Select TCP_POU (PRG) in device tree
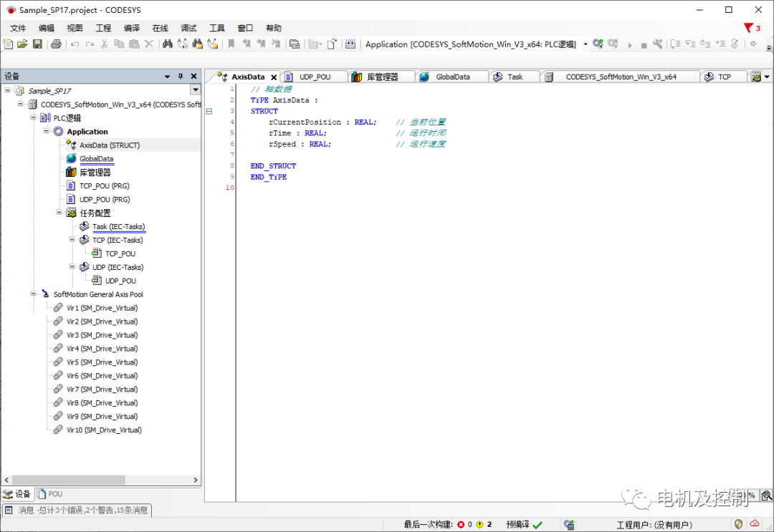Screen dimensions: 774x532 coord(104,186)
